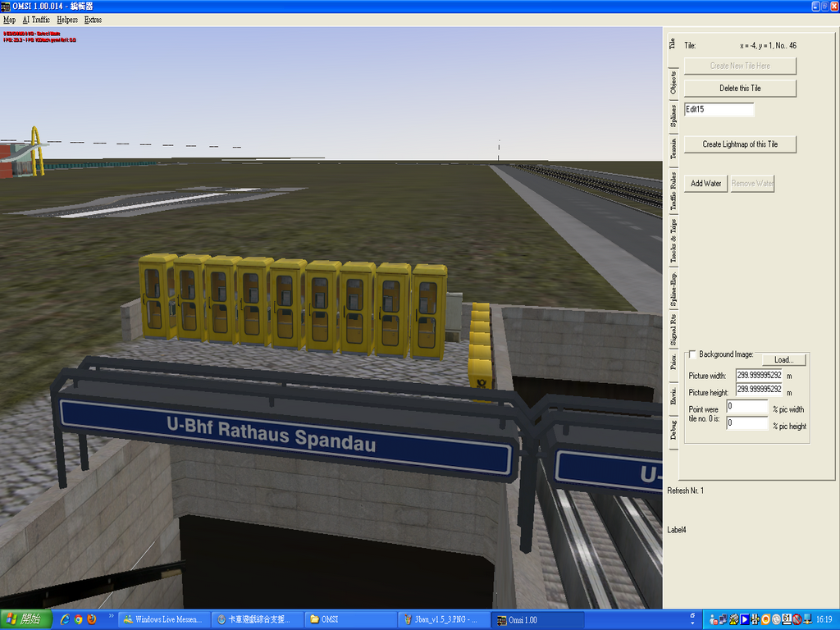Open the Map menu
This screenshot has height=630, width=840.
tap(9, 20)
